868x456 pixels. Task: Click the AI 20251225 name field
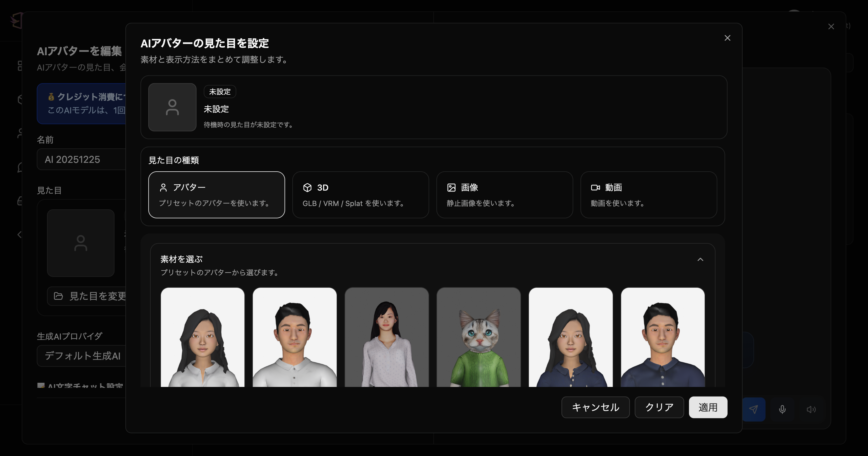pyautogui.click(x=81, y=160)
